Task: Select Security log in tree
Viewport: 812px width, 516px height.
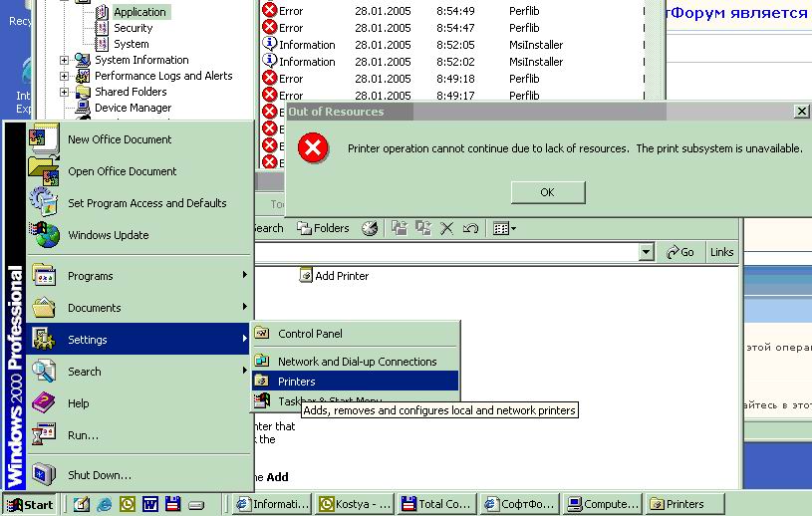Action: click(x=134, y=28)
